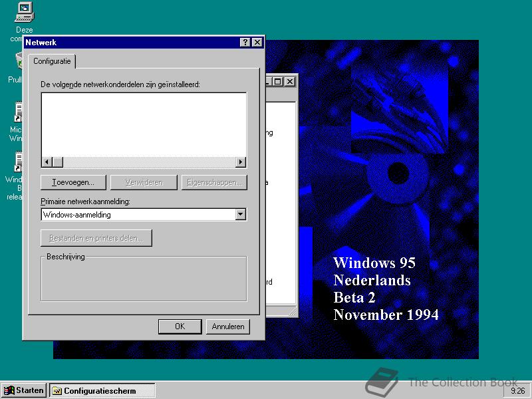532x399 pixels.
Task: Click the Beschrijving group box label
Action: 65,257
